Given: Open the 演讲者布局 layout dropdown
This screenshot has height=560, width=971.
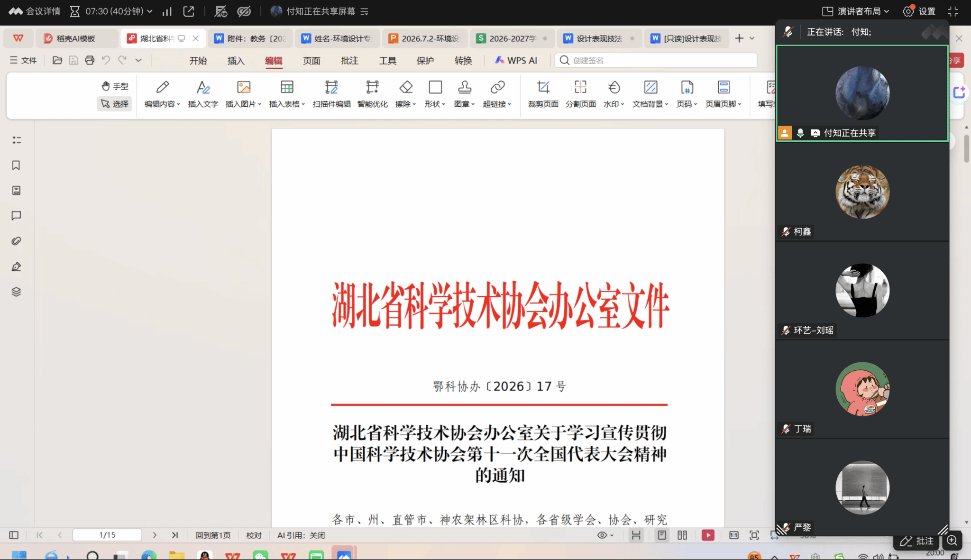Looking at the screenshot, I should (x=855, y=11).
